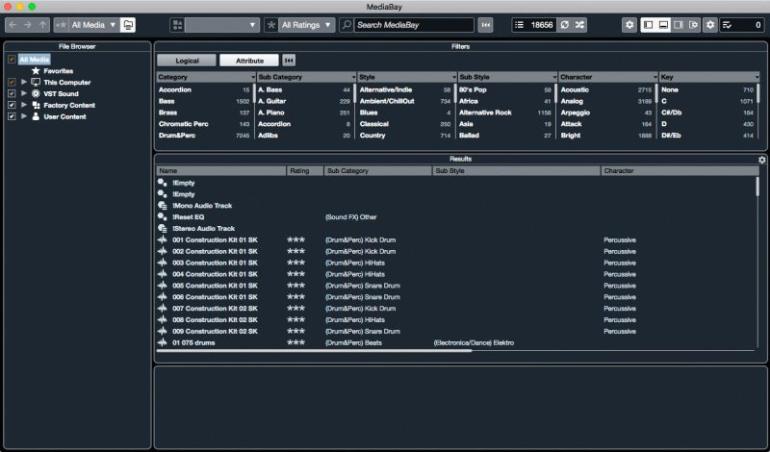Screen dimensions: 770x452
Task: Open Results panel settings gear
Action: pyautogui.click(x=762, y=160)
